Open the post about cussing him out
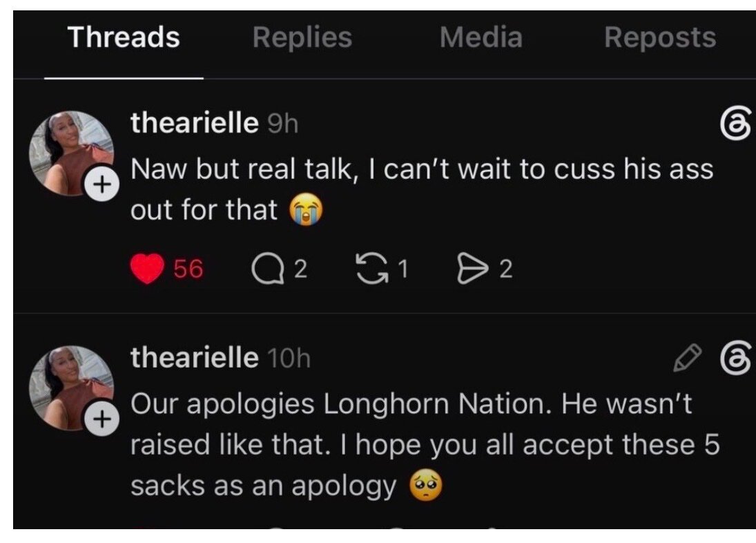Viewport: 756px width, 543px height. click(x=421, y=189)
